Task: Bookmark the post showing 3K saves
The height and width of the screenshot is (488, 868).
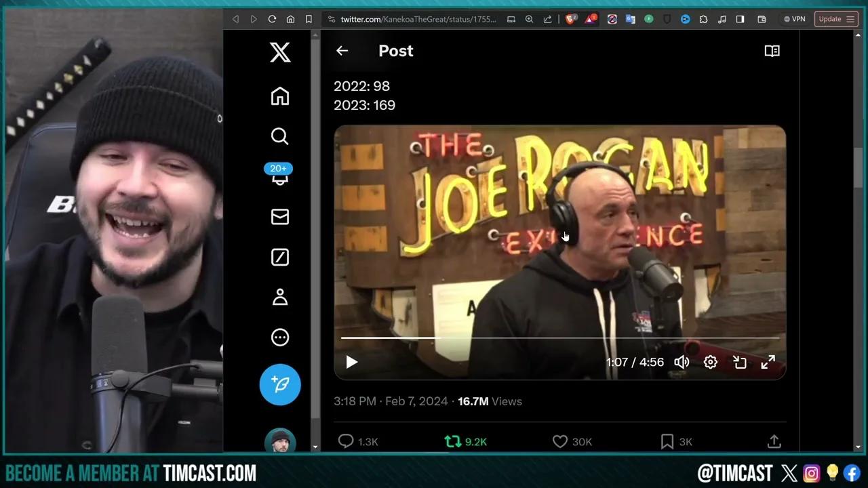Action: pyautogui.click(x=667, y=441)
